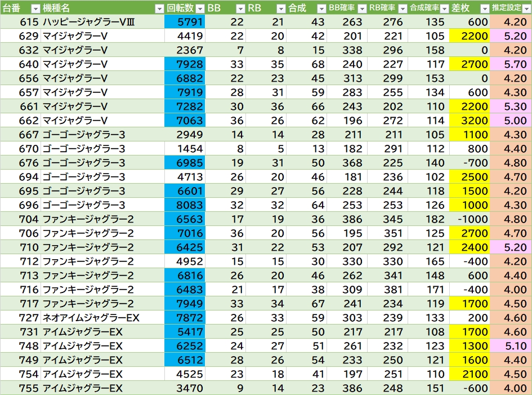
Task: Click the 合成確率 filter arrow
Action: pos(443,8)
